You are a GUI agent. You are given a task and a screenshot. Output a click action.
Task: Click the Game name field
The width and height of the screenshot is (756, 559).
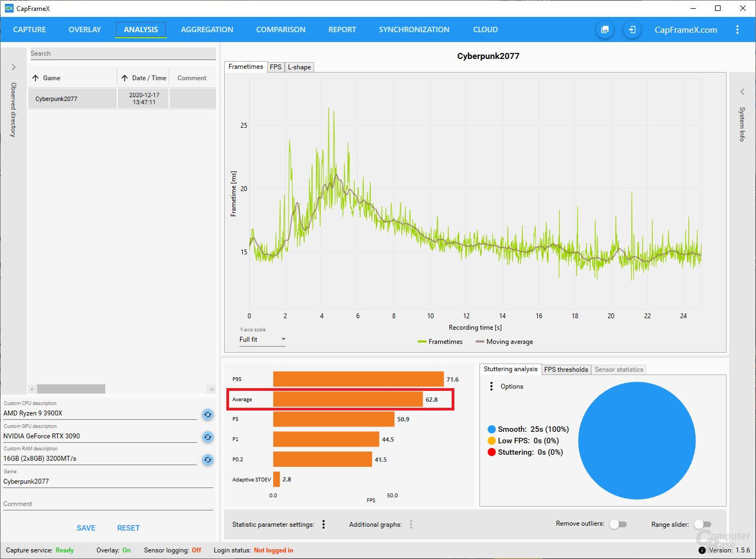(x=108, y=481)
